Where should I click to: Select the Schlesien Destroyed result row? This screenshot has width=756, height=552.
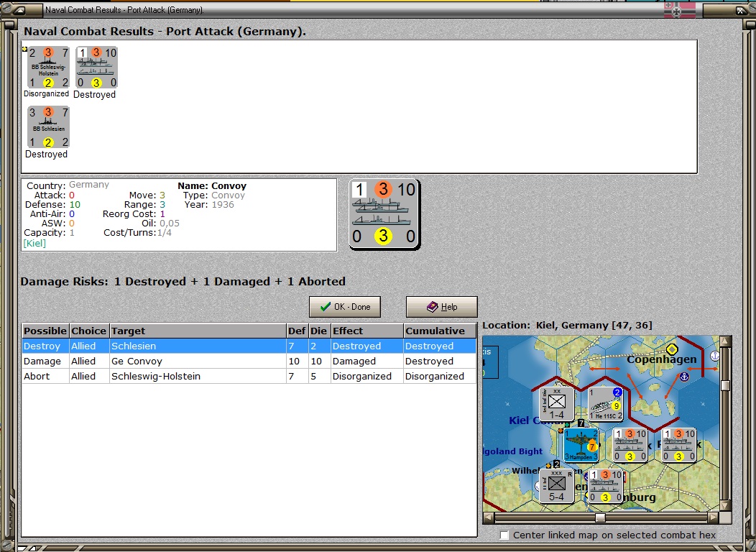249,346
